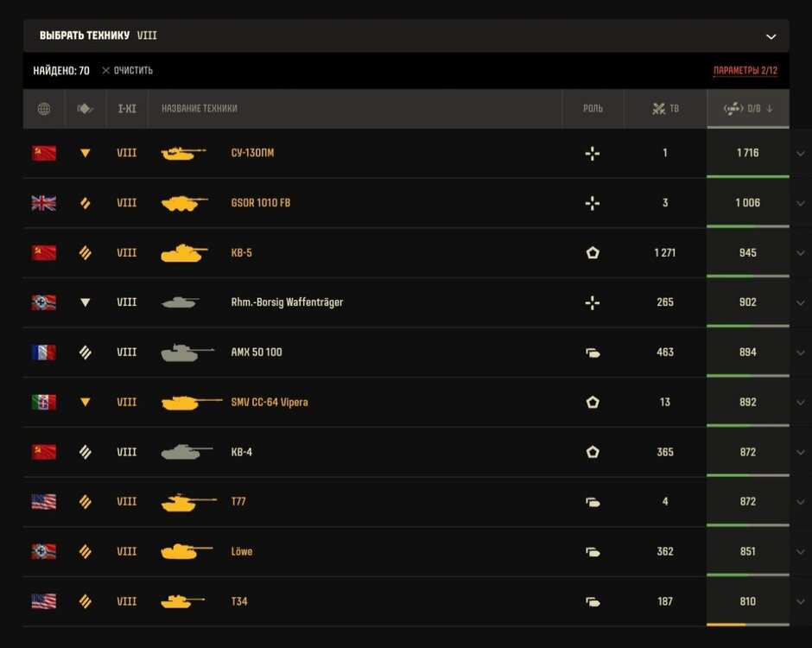This screenshot has width=812, height=648.
Task: Sort by РОЛЬ column header
Action: [593, 109]
